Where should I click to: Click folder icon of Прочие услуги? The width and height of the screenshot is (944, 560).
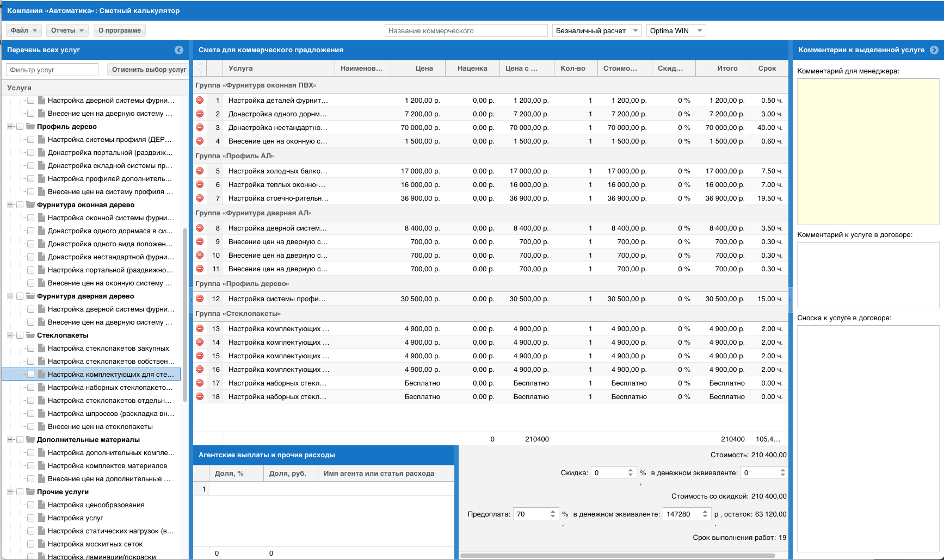point(30,491)
